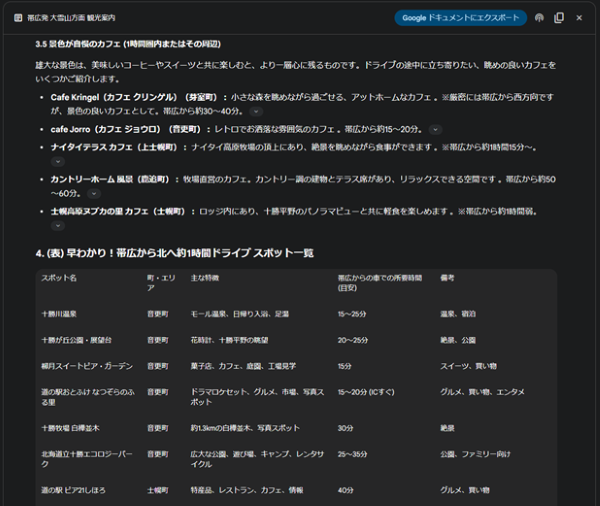Click the features cell モール温泉、日帰り入浴、足湯
The height and width of the screenshot is (506, 600).
[240, 314]
